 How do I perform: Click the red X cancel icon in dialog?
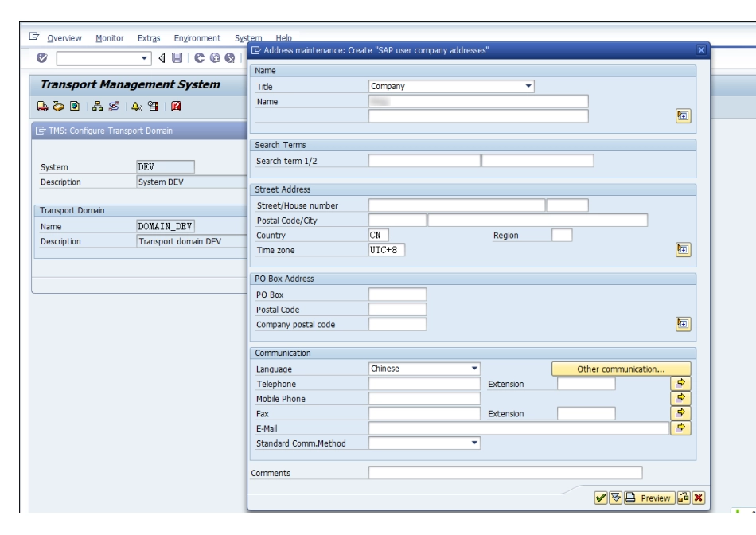698,498
